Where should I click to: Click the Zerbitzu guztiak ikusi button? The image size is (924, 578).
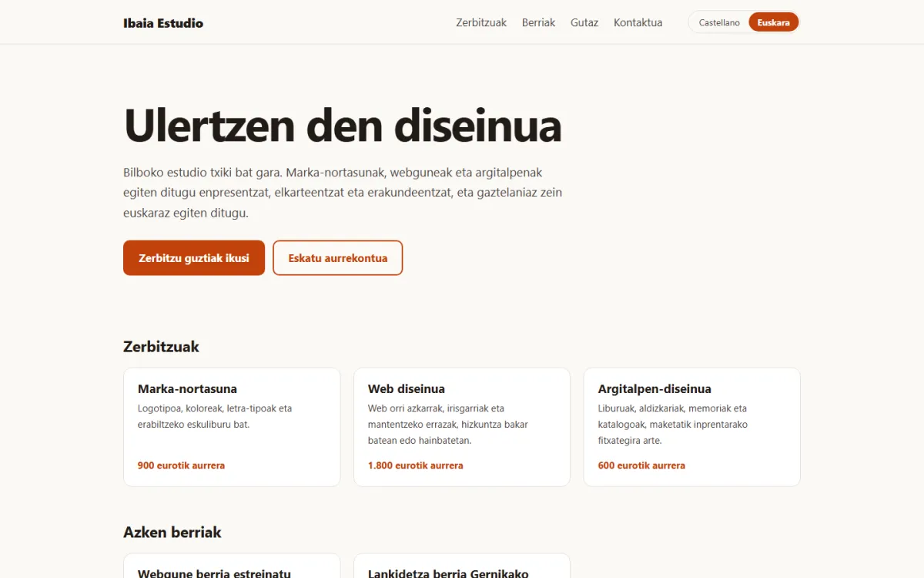click(x=194, y=258)
